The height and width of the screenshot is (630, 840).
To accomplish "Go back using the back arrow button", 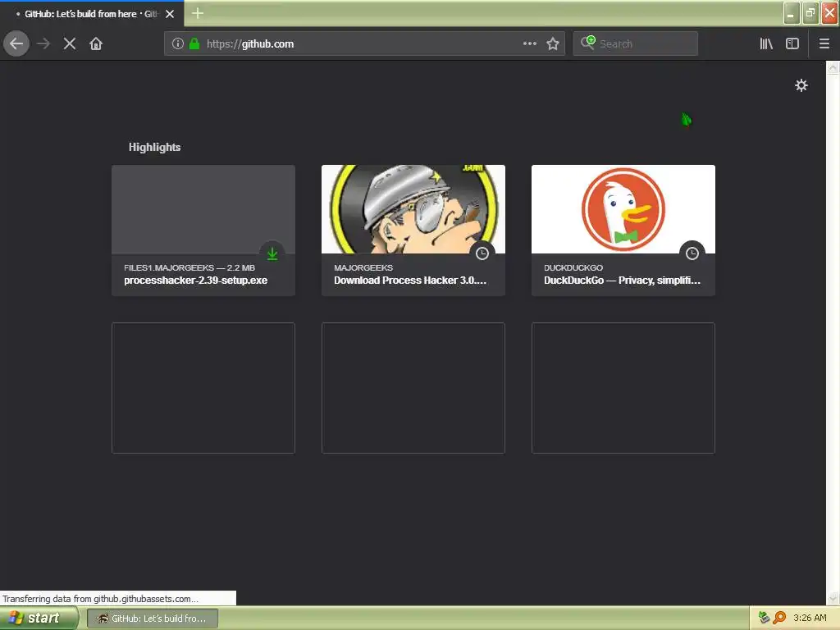I will pyautogui.click(x=16, y=43).
